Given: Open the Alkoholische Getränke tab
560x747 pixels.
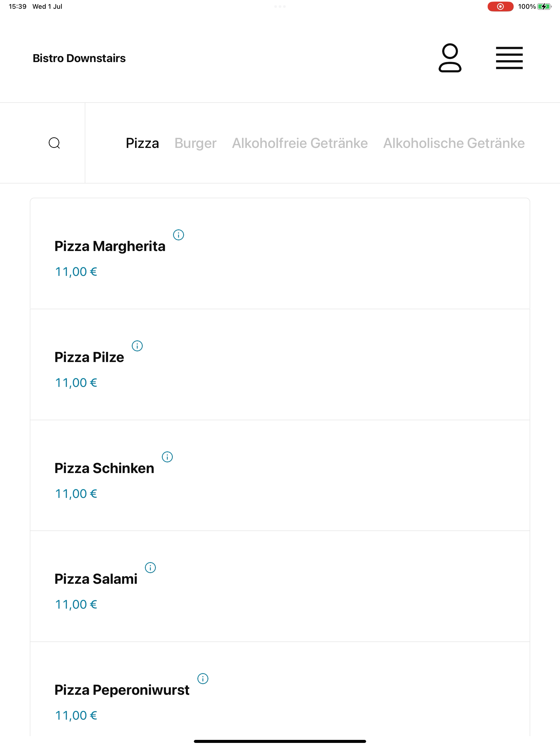Looking at the screenshot, I should point(454,143).
